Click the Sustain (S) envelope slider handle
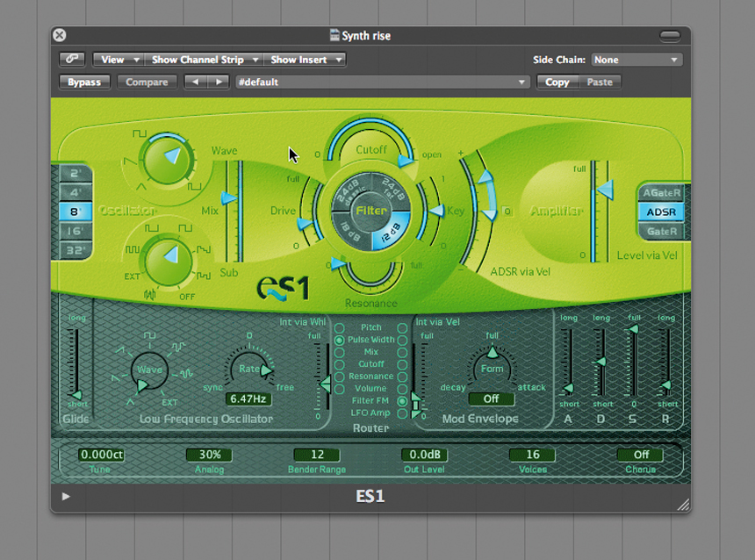The width and height of the screenshot is (755, 560). pos(634,330)
